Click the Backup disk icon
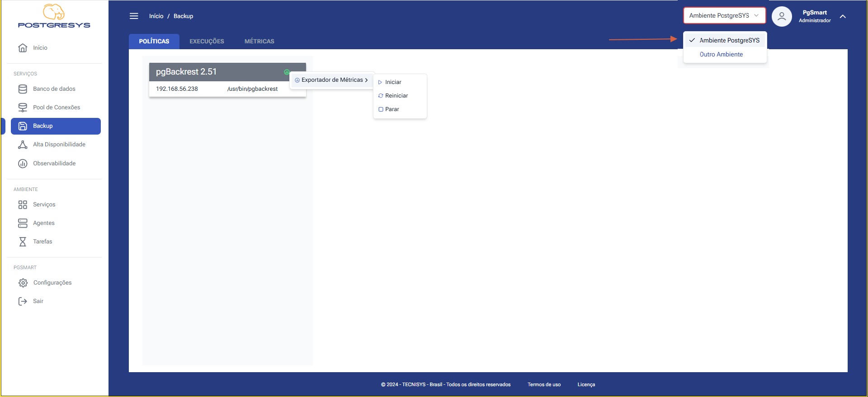 click(x=23, y=126)
